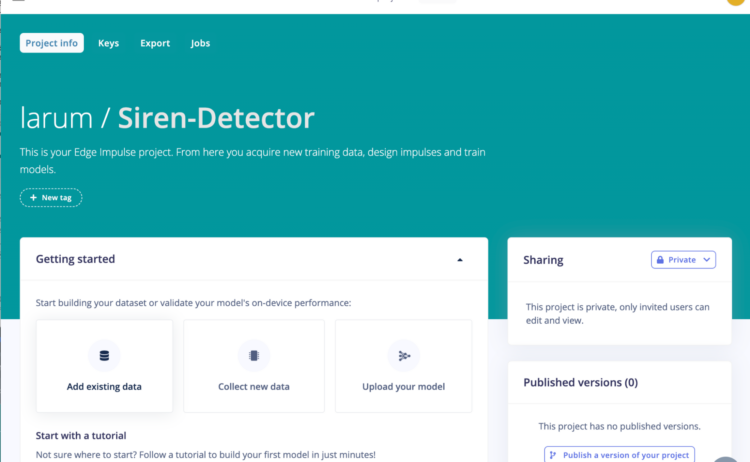The image size is (750, 462).
Task: Open the Export tab
Action: click(155, 43)
